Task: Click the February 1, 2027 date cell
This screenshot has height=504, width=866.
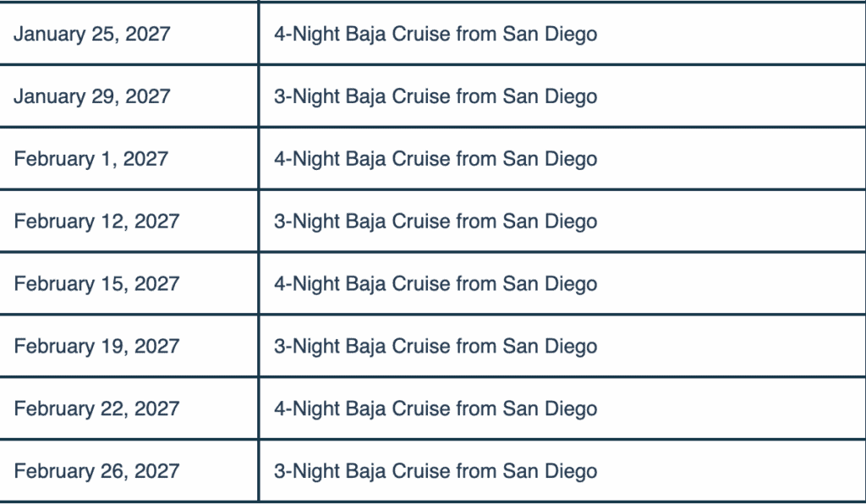Action: click(x=90, y=159)
